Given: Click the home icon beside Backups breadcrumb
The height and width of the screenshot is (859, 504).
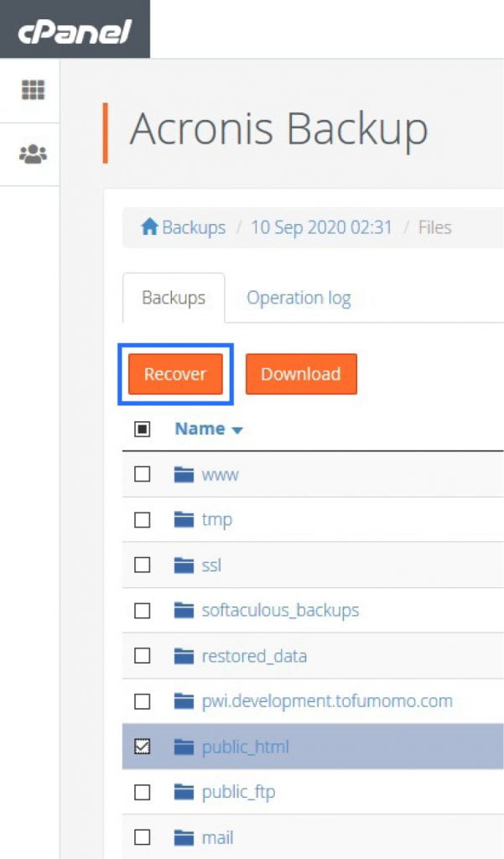Looking at the screenshot, I should click(149, 226).
